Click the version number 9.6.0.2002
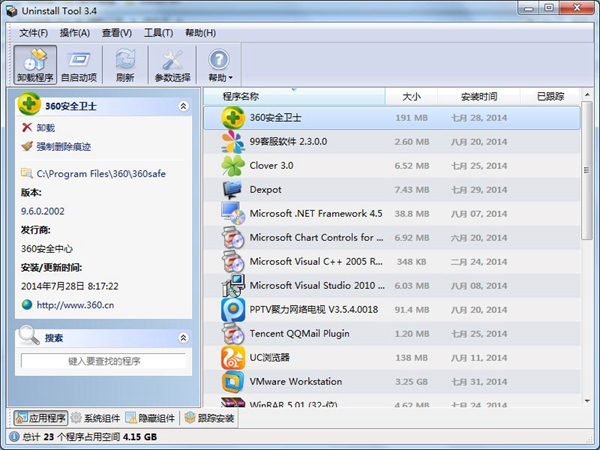 coord(42,211)
